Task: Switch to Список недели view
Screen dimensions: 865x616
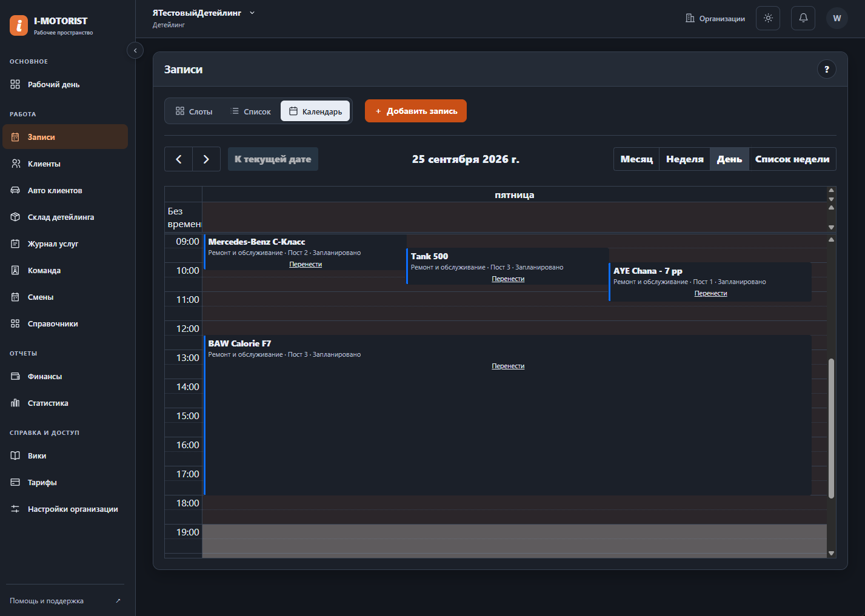Action: click(792, 159)
